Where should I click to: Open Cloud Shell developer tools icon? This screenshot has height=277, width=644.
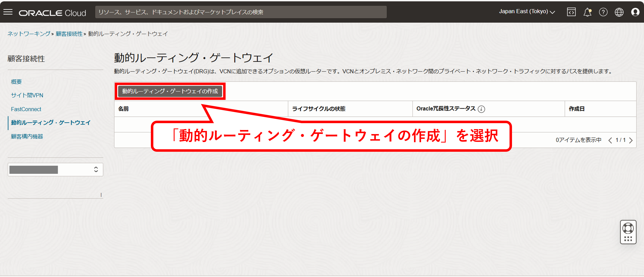(x=571, y=12)
